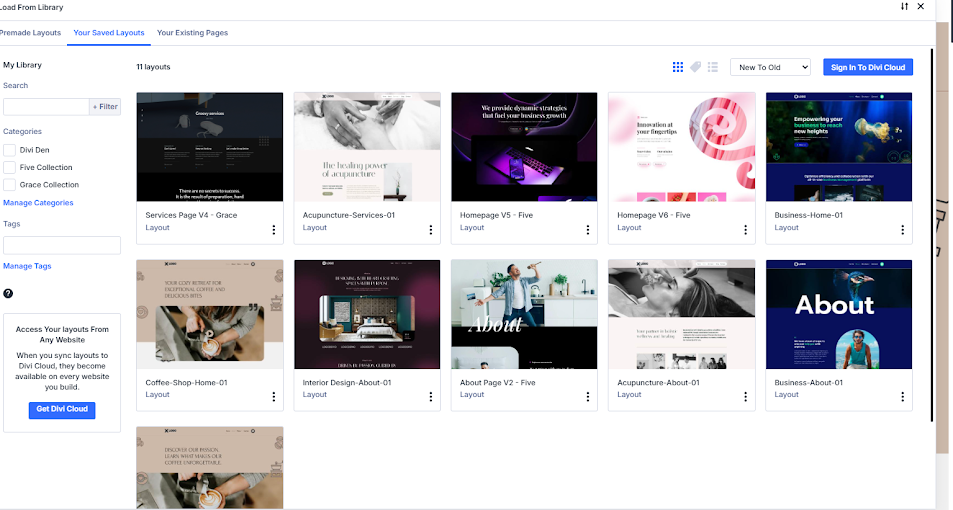
Task: Open options menu for Homepage V6 - Five
Action: point(745,230)
